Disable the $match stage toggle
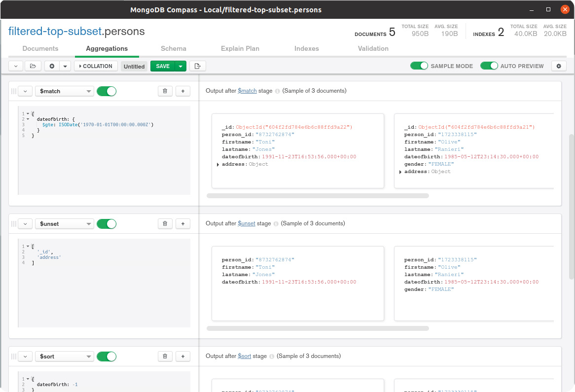Screen dimensions: 575x392 [x=107, y=91]
